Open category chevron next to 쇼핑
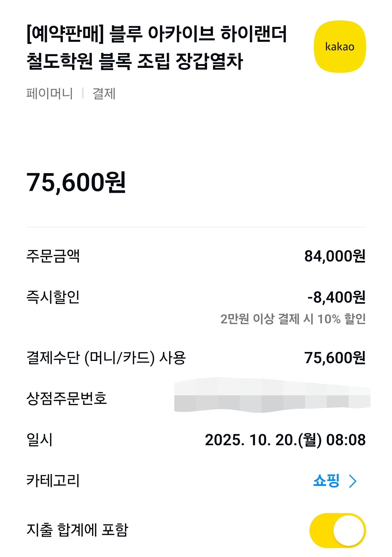 coord(353,481)
